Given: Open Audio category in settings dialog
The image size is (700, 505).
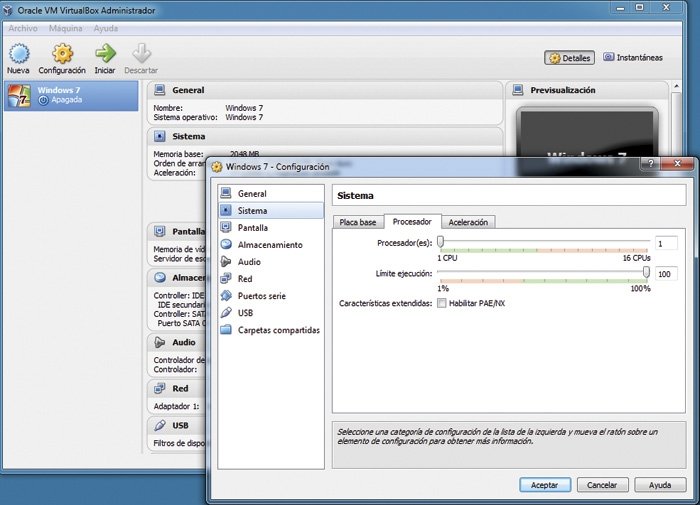Looking at the screenshot, I should (x=271, y=262).
